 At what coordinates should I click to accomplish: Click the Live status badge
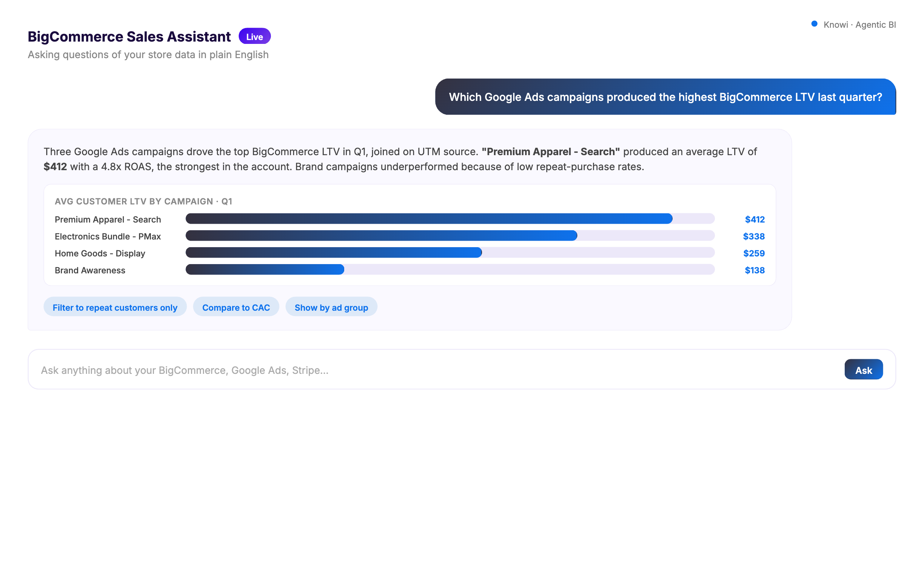pyautogui.click(x=254, y=37)
